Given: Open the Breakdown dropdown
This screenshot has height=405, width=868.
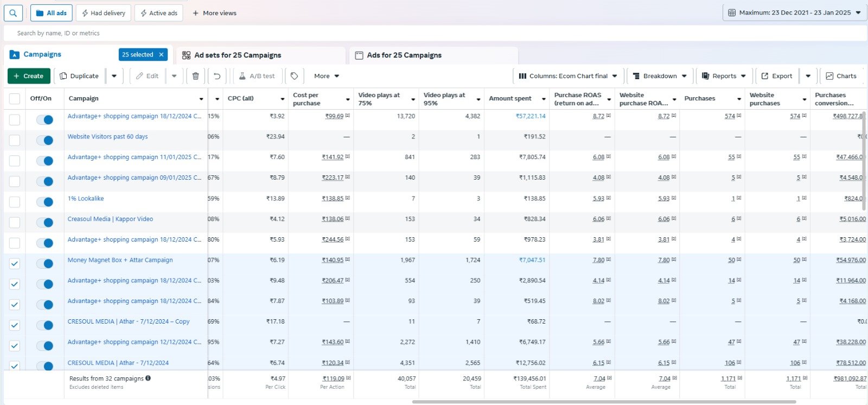Looking at the screenshot, I should click(x=660, y=76).
